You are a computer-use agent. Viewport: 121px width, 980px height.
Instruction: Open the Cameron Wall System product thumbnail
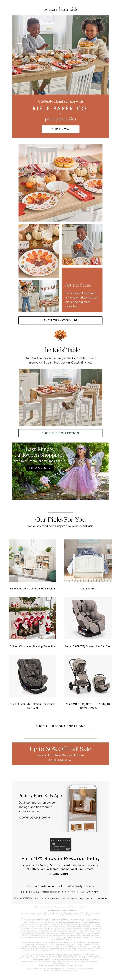pyautogui.click(x=33, y=560)
